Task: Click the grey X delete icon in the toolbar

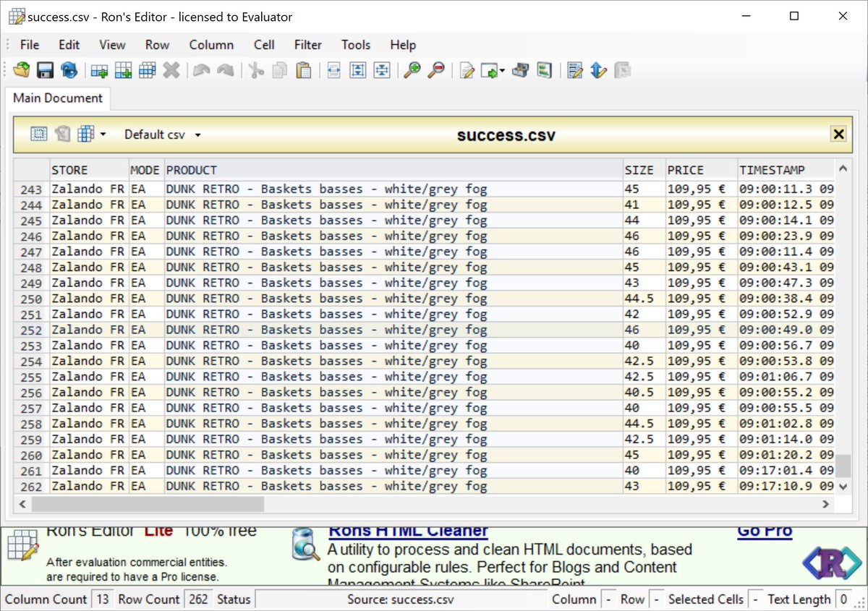Action: [171, 70]
